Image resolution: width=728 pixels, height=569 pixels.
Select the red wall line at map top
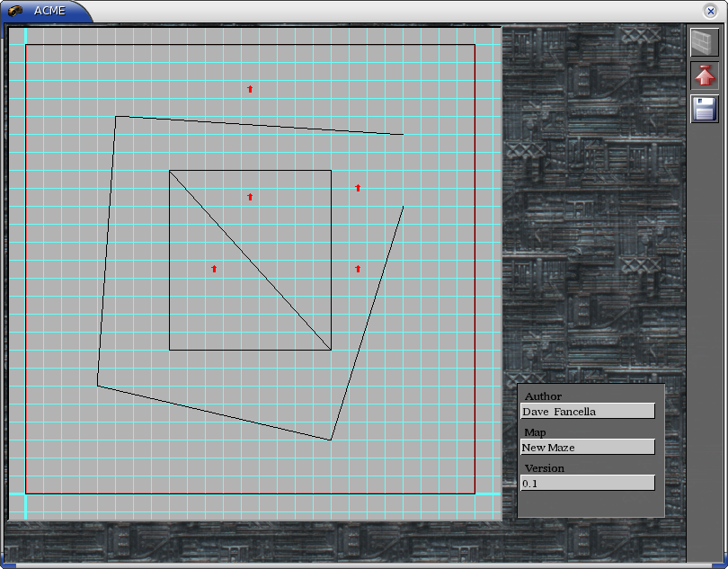pos(250,44)
